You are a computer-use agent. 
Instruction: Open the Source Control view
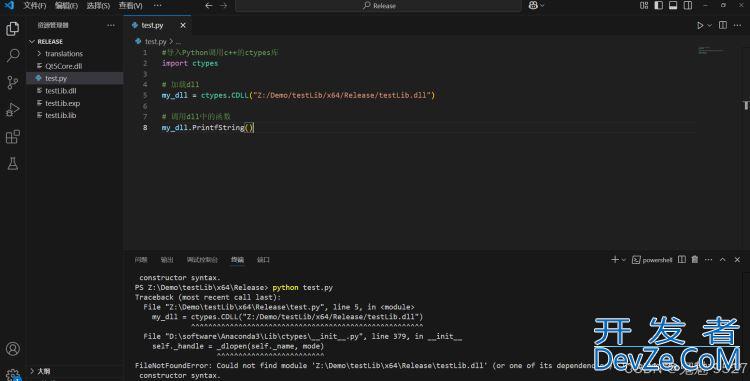tap(13, 82)
